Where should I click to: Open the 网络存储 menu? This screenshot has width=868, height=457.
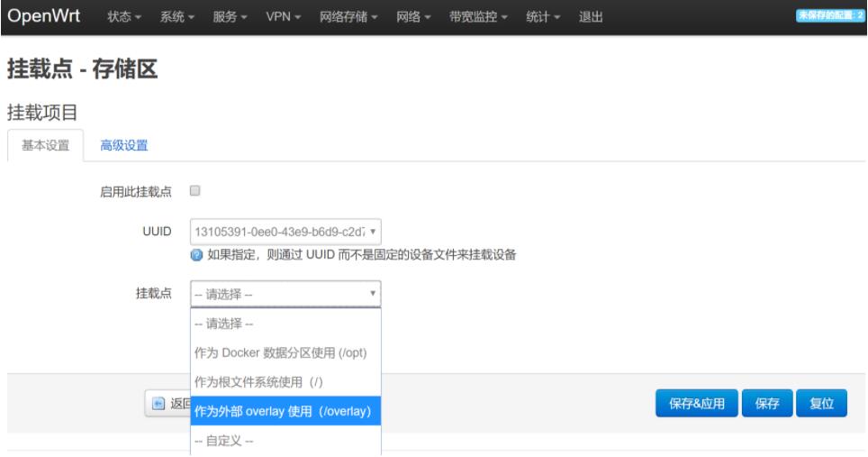coord(349,19)
